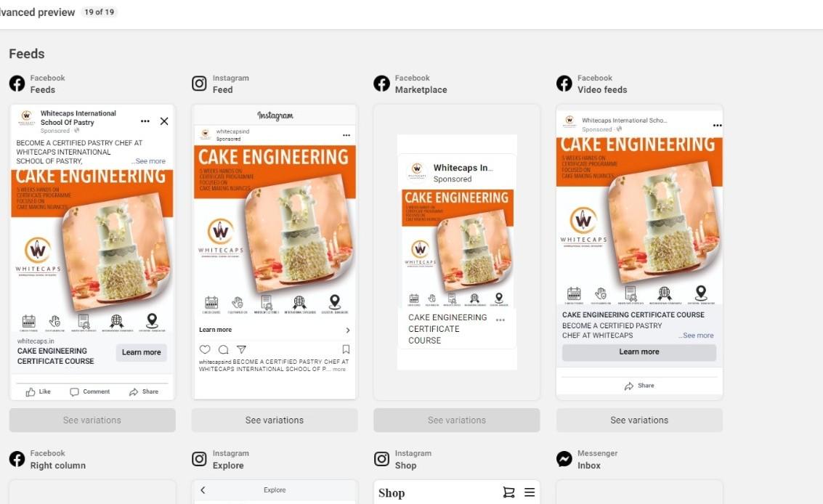Open the shopping cart icon in Instagram Shop
Screen dimensions: 823x504
pyautogui.click(x=508, y=492)
